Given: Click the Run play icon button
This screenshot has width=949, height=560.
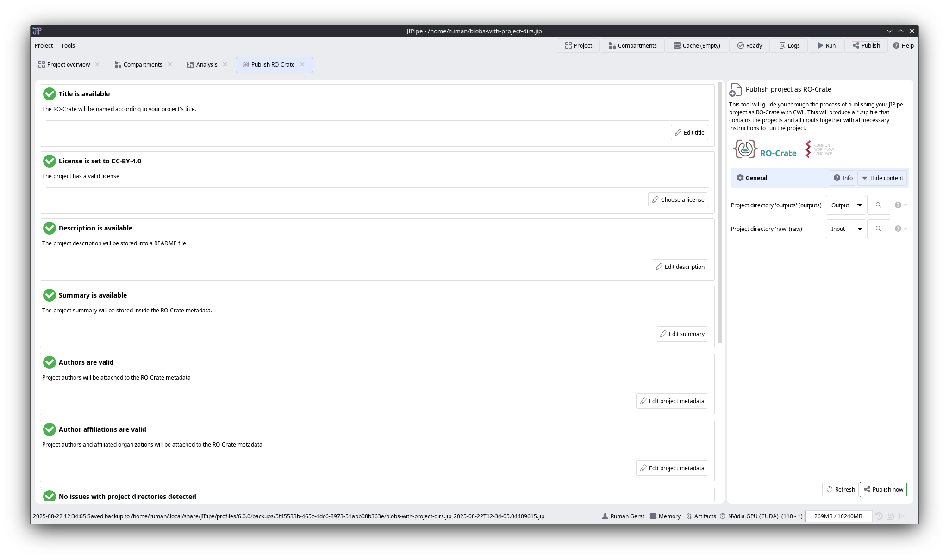Looking at the screenshot, I should tap(820, 45).
